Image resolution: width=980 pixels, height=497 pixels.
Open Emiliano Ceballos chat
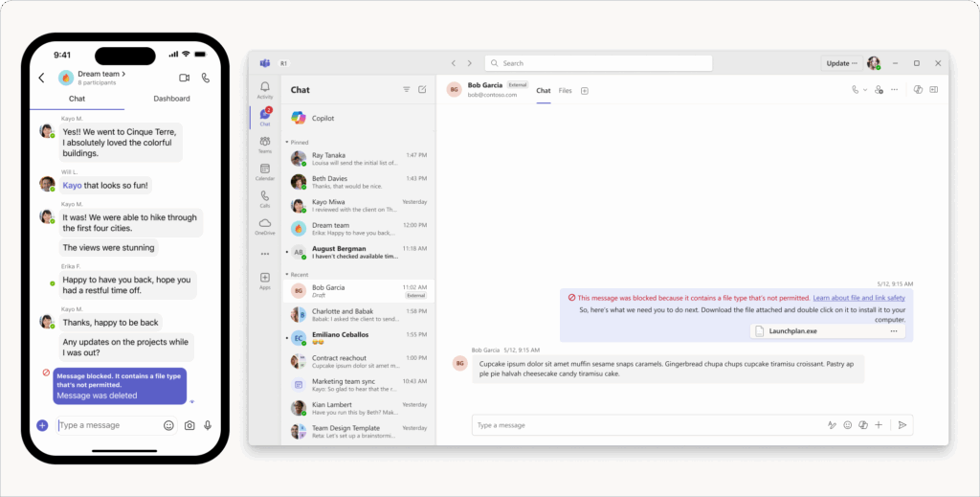[x=359, y=338]
